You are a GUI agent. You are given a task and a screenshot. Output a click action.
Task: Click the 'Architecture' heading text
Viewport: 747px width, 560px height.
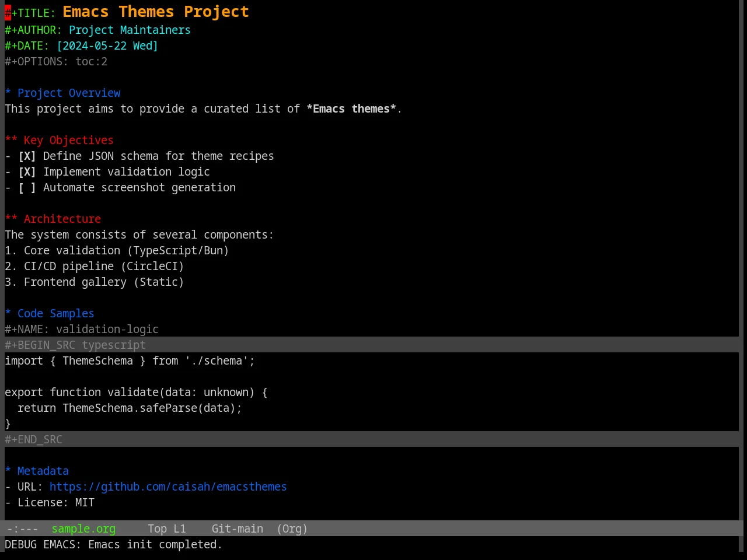62,219
